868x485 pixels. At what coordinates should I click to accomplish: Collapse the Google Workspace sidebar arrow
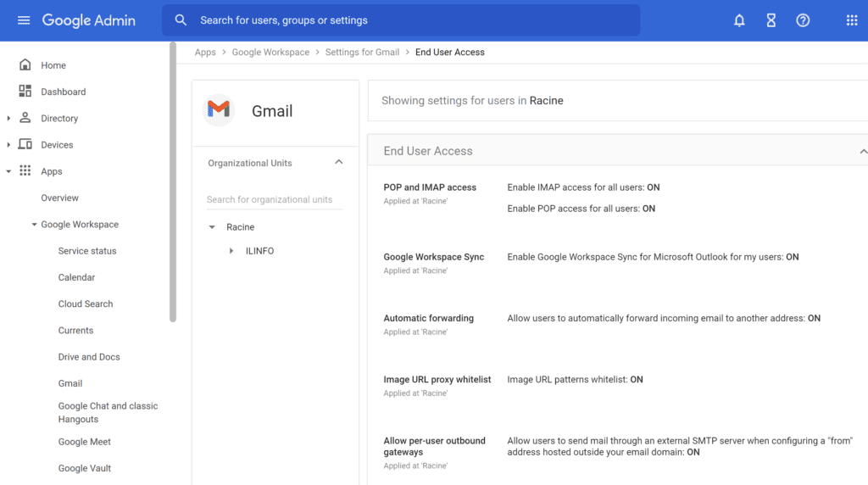point(34,224)
